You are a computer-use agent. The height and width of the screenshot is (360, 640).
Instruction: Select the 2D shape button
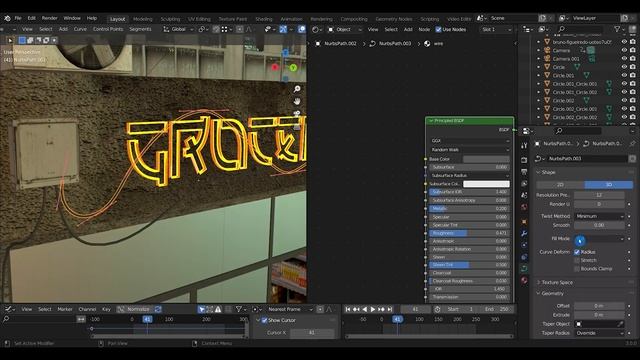560,185
